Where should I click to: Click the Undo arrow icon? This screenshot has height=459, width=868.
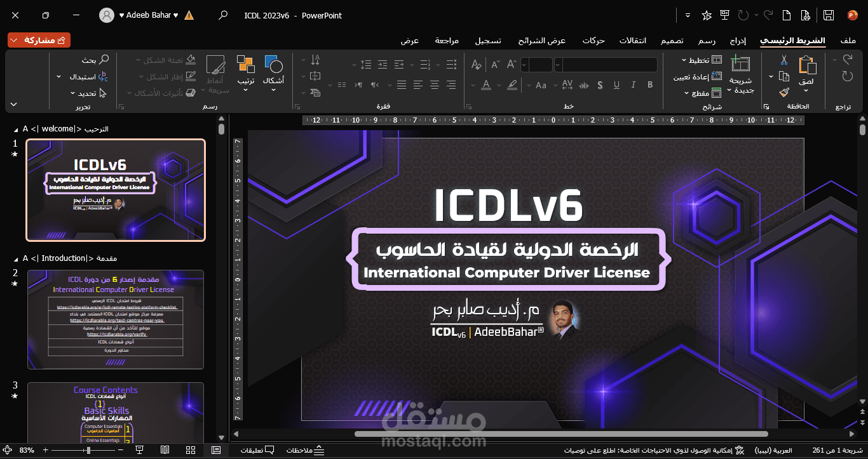(x=847, y=60)
